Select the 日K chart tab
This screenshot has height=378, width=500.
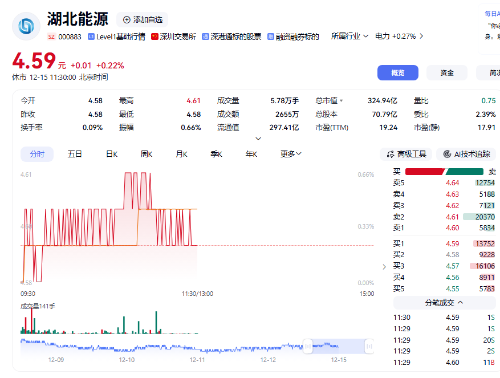[112, 154]
